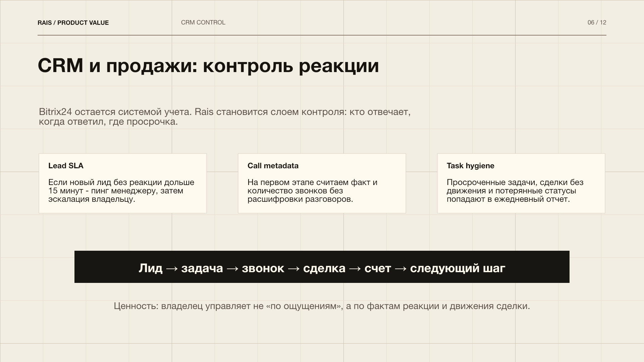Click звонок in the black flow banner

pyautogui.click(x=262, y=268)
